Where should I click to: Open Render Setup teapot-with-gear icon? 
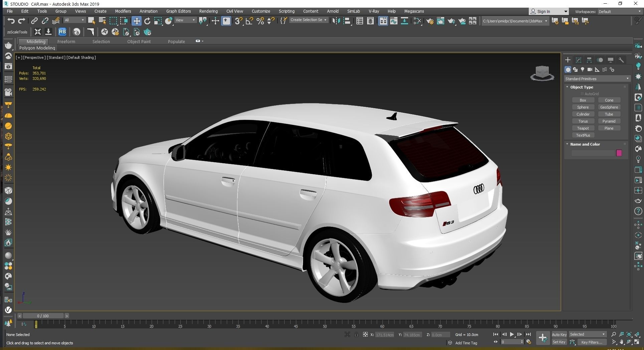pos(430,21)
